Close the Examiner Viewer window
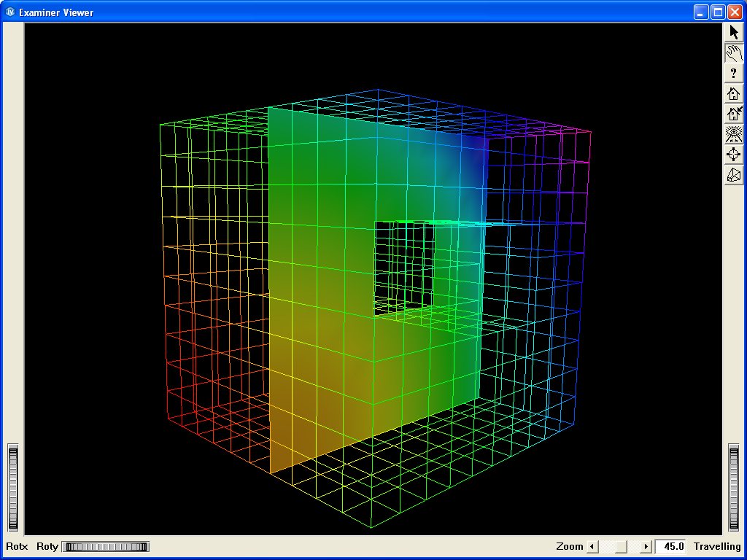Image resolution: width=747 pixels, height=560 pixels. [734, 12]
